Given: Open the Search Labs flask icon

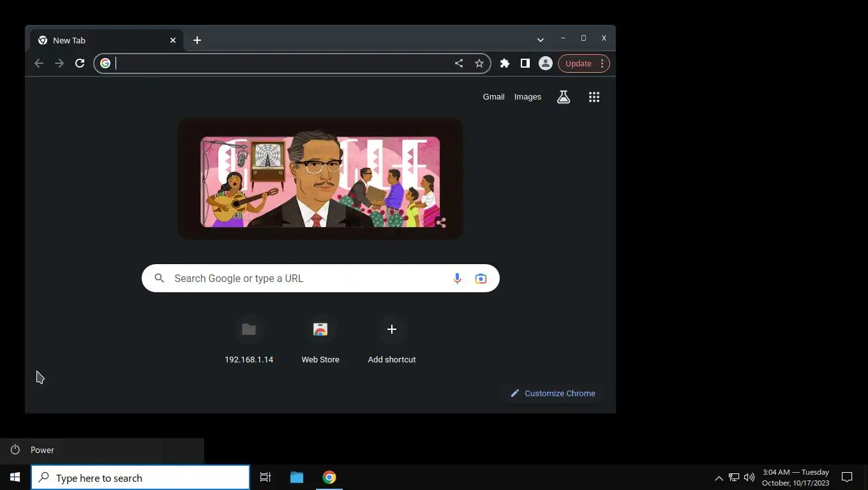Looking at the screenshot, I should tap(564, 97).
